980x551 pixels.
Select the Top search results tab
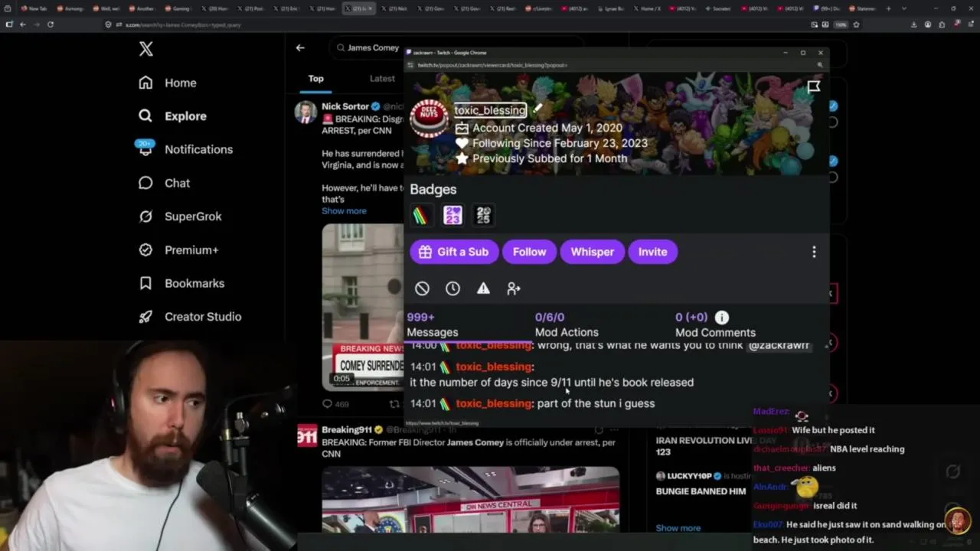(316, 78)
